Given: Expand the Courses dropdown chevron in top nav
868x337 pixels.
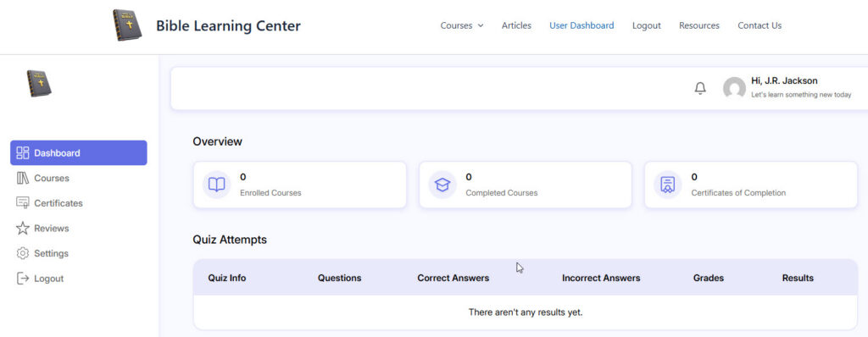Looking at the screenshot, I should point(481,25).
